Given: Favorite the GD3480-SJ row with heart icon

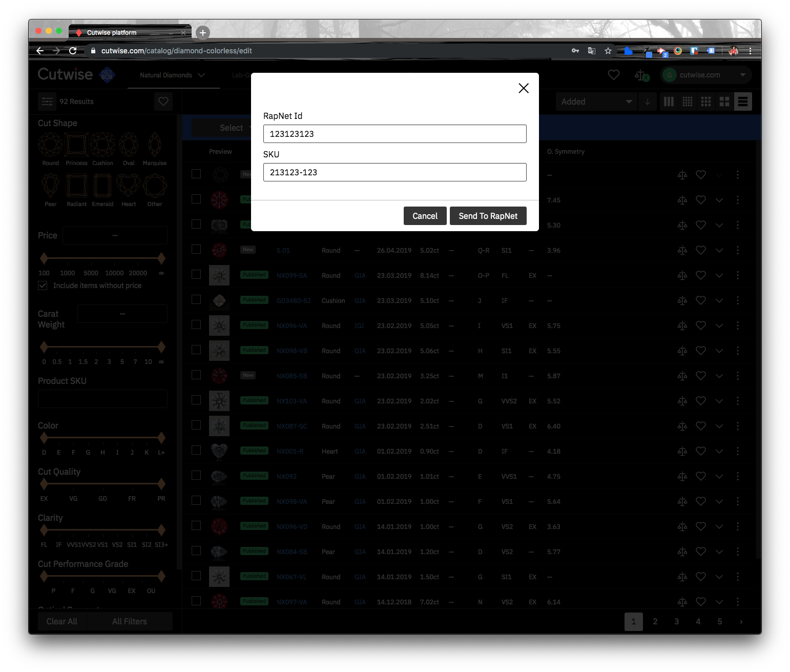Looking at the screenshot, I should 701,300.
